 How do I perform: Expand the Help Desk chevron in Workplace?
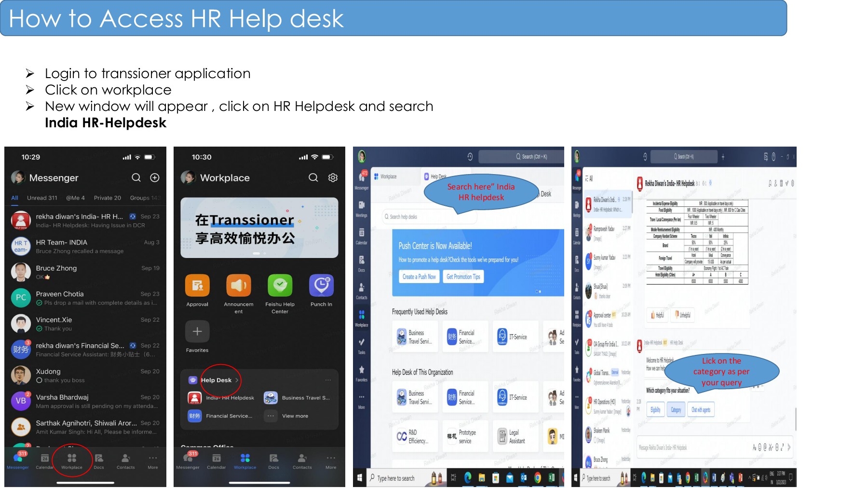236,380
